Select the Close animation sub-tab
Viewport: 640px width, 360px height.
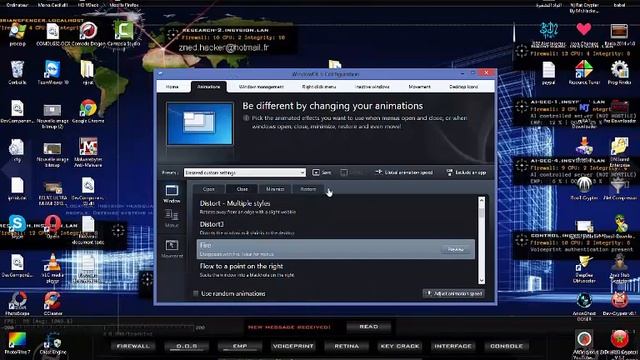(x=242, y=189)
